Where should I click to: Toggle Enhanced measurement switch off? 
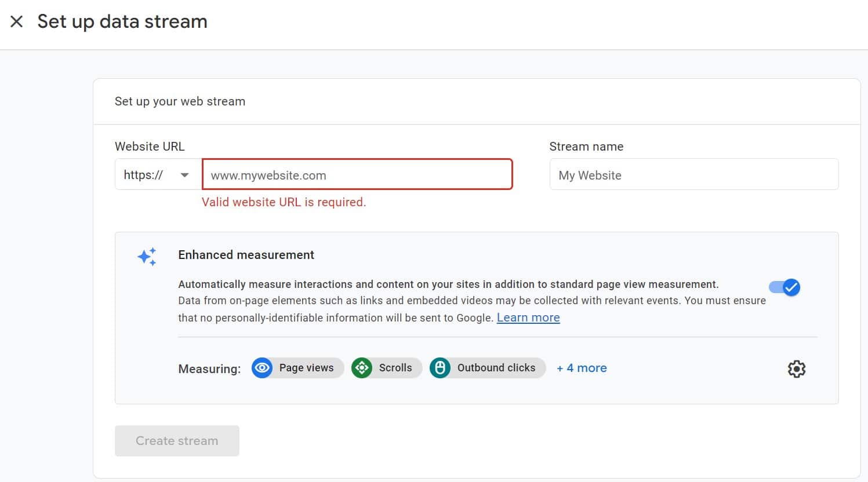(x=785, y=287)
